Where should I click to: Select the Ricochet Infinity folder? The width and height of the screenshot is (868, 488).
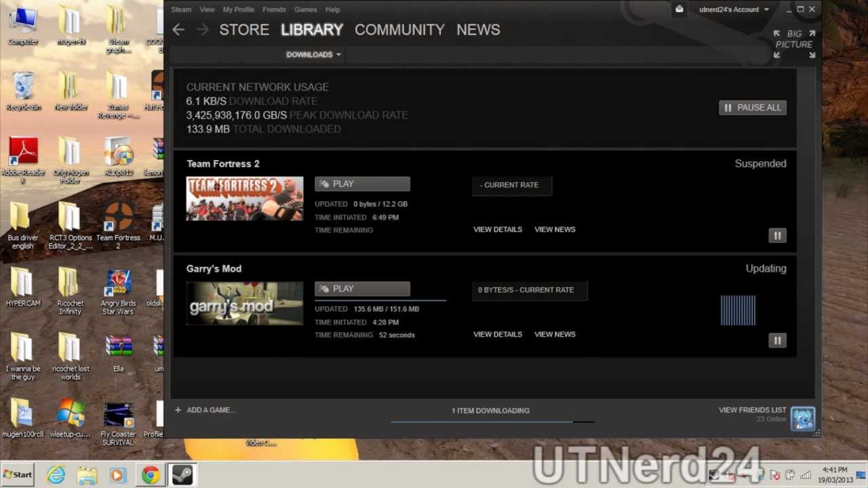(70, 292)
